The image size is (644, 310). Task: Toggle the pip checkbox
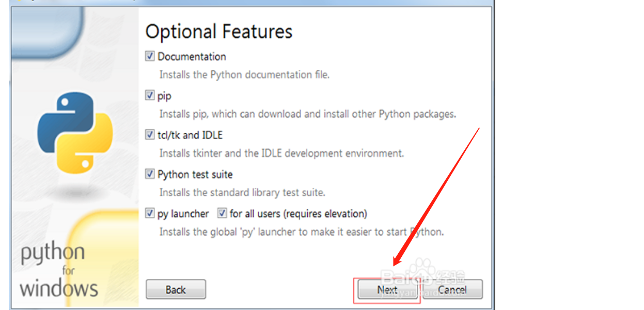(x=150, y=96)
